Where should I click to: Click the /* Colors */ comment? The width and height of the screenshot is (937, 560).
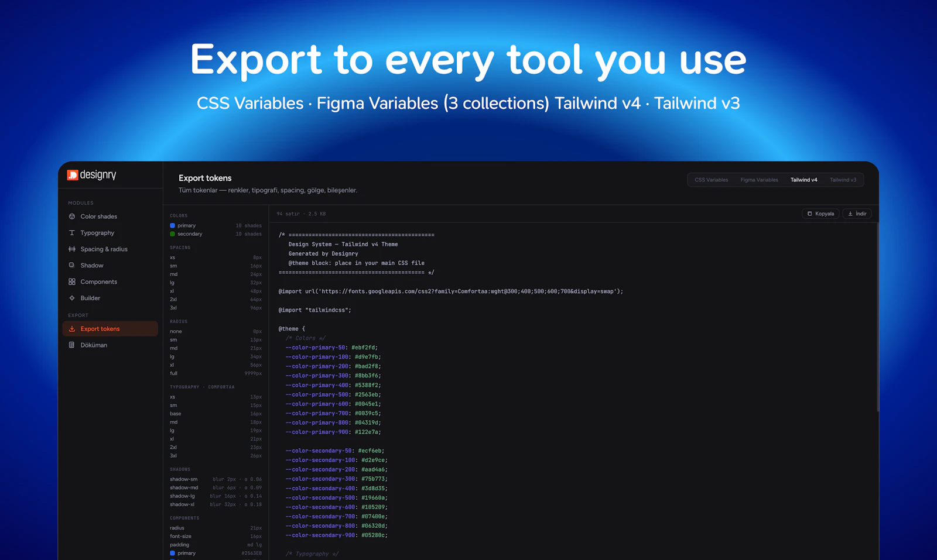tap(305, 338)
